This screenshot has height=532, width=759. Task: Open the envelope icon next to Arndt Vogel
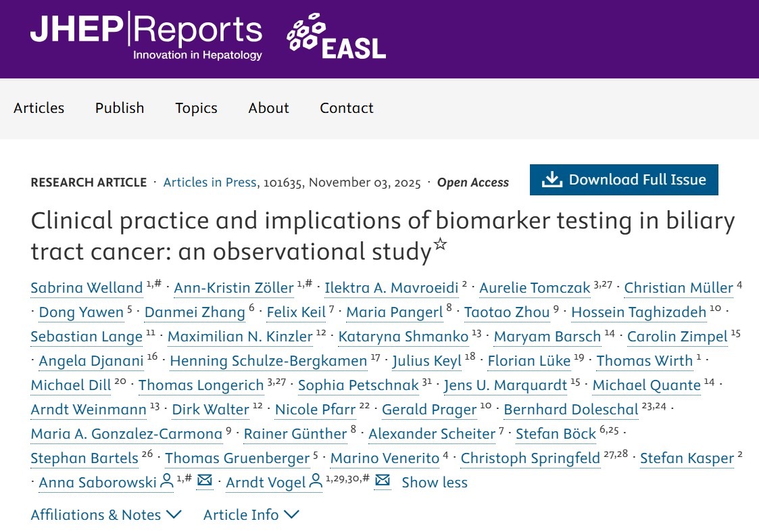click(x=381, y=481)
